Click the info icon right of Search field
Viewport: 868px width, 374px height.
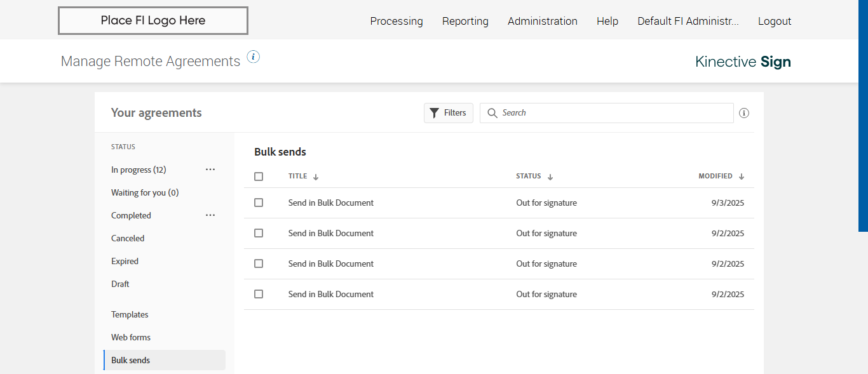tap(744, 113)
